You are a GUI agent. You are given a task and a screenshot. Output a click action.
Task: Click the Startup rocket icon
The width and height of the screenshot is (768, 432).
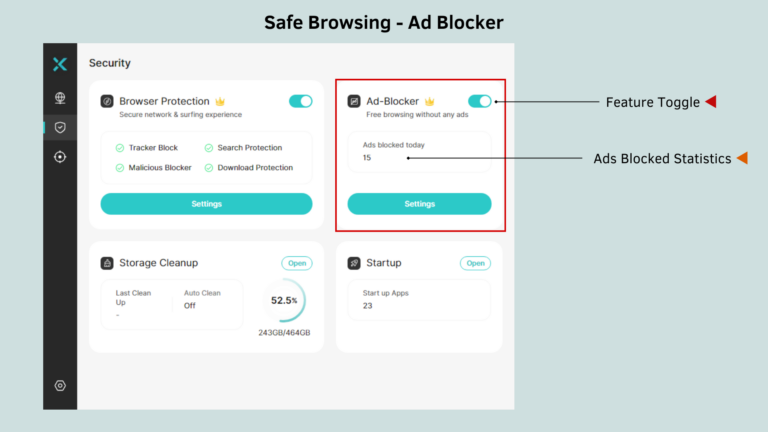354,263
